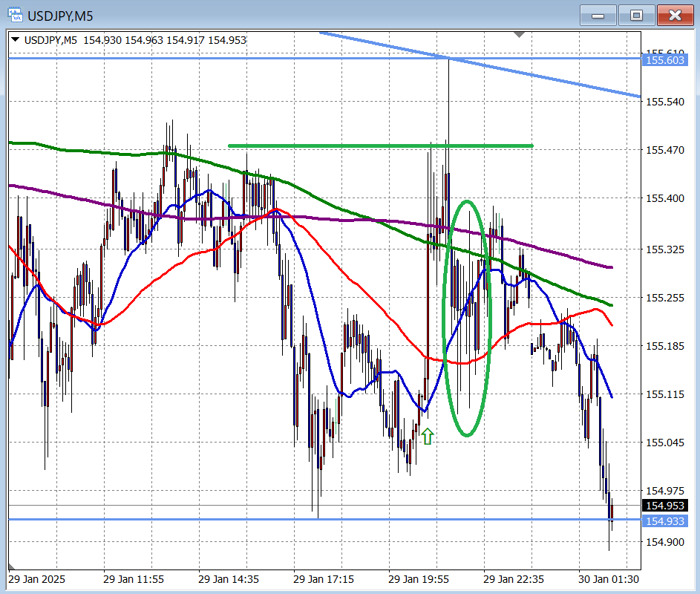Minimize the USDJPY,M5 chart window
The height and width of the screenshot is (594, 700).
point(598,15)
